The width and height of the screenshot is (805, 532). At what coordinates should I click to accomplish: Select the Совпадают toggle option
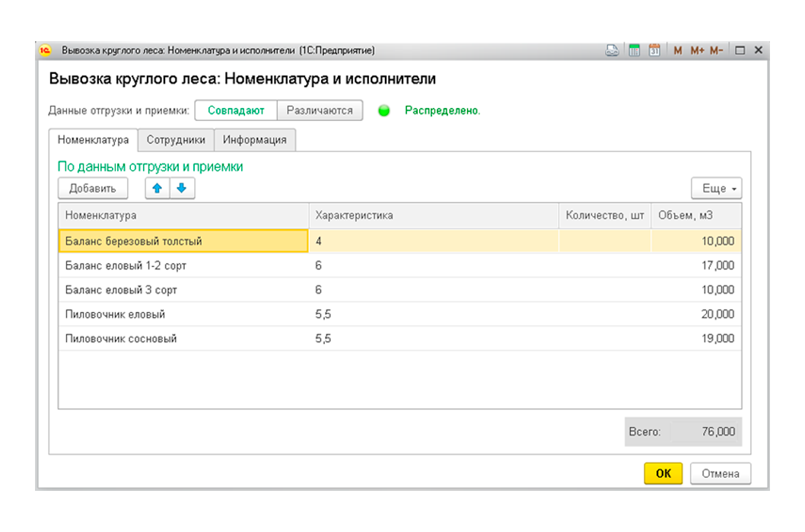click(x=236, y=110)
